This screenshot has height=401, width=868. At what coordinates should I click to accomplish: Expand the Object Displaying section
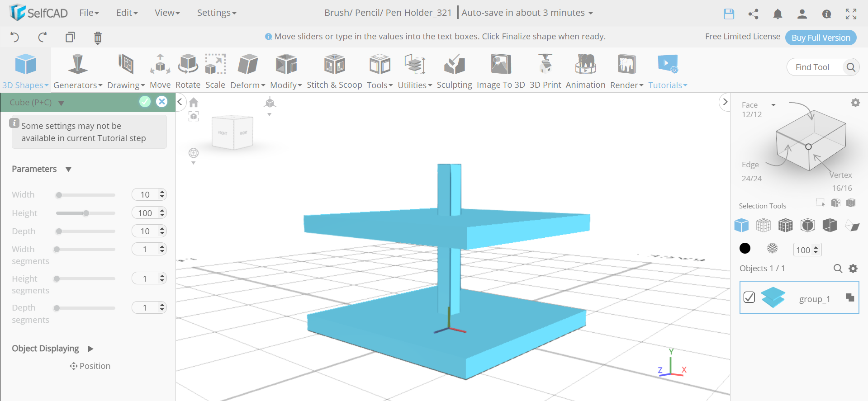[90, 349]
